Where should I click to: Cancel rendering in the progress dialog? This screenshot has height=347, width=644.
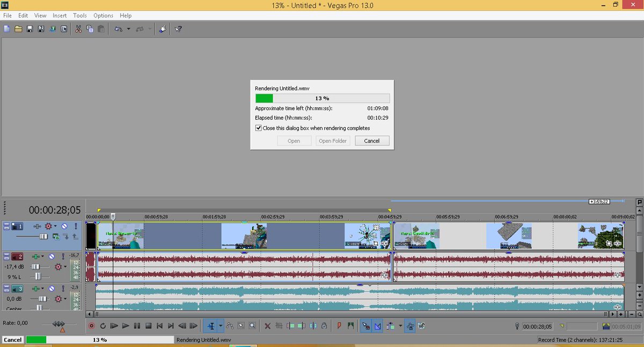[371, 140]
